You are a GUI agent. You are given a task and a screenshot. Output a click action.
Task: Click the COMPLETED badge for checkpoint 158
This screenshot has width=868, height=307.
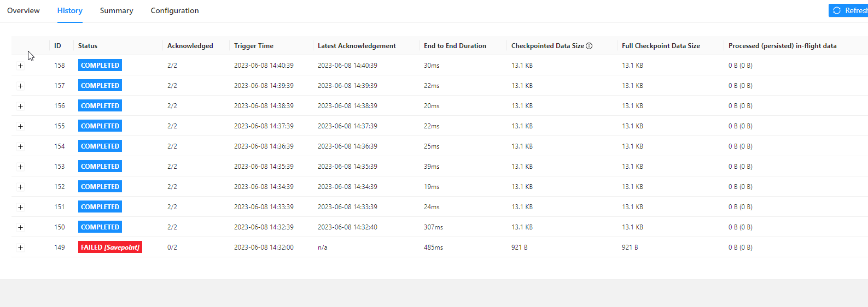[x=100, y=66]
